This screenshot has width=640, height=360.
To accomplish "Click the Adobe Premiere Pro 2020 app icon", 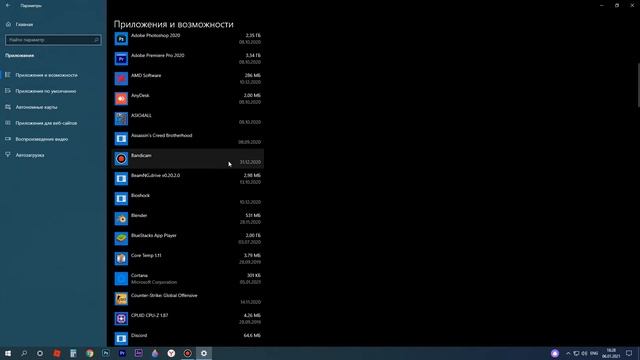I will (x=121, y=59).
